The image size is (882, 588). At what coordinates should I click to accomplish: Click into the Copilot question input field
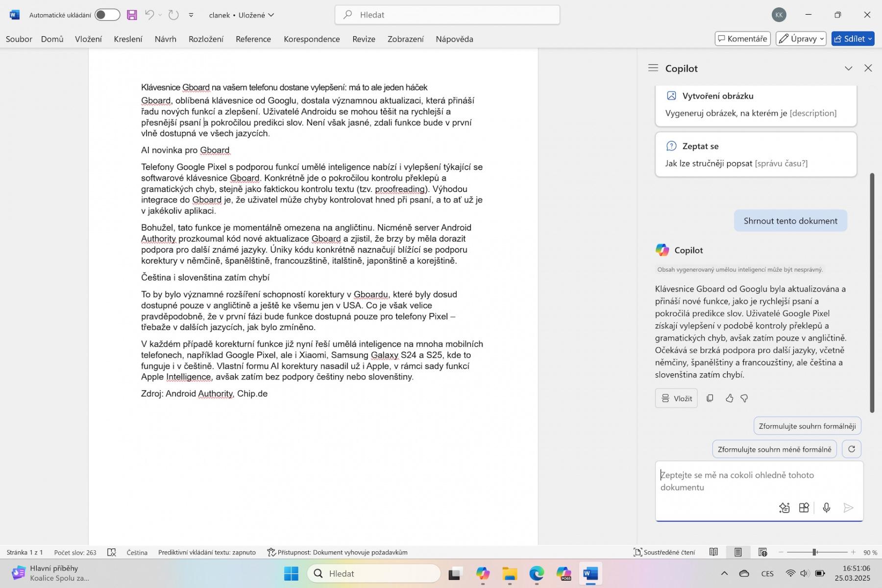[x=759, y=481]
